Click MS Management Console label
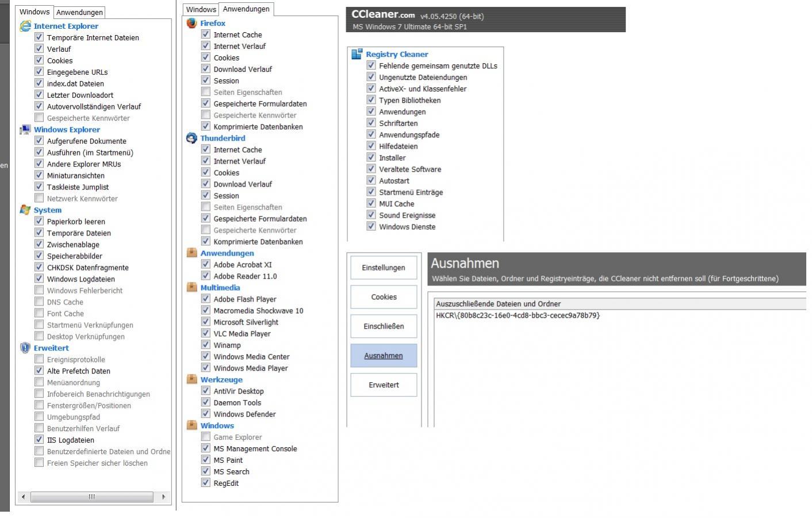 255,448
